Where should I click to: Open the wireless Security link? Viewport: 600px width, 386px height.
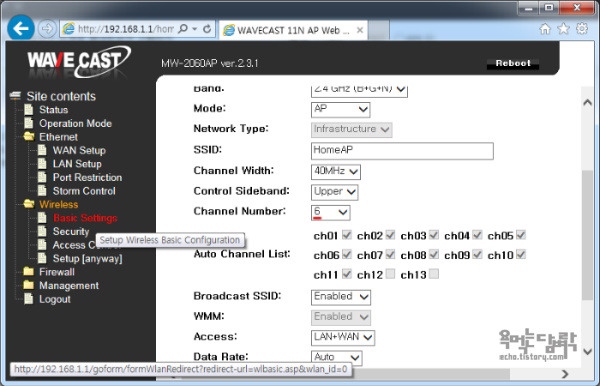pos(71,231)
